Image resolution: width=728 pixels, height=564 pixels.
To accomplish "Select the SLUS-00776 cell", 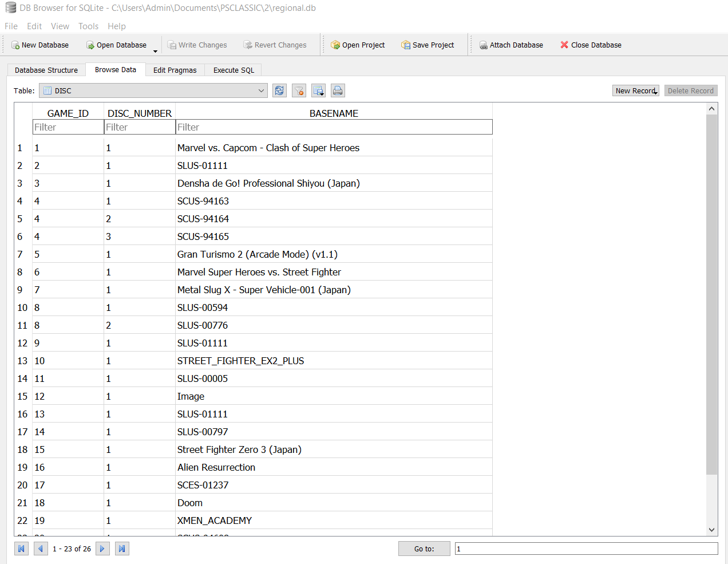I will pyautogui.click(x=334, y=325).
